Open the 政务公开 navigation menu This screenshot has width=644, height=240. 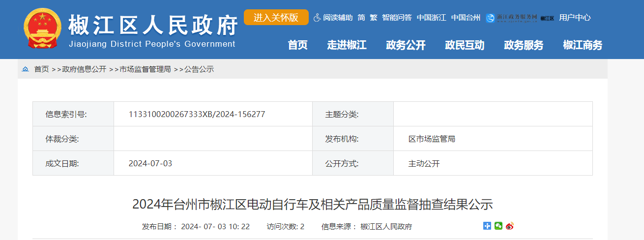pyautogui.click(x=406, y=45)
